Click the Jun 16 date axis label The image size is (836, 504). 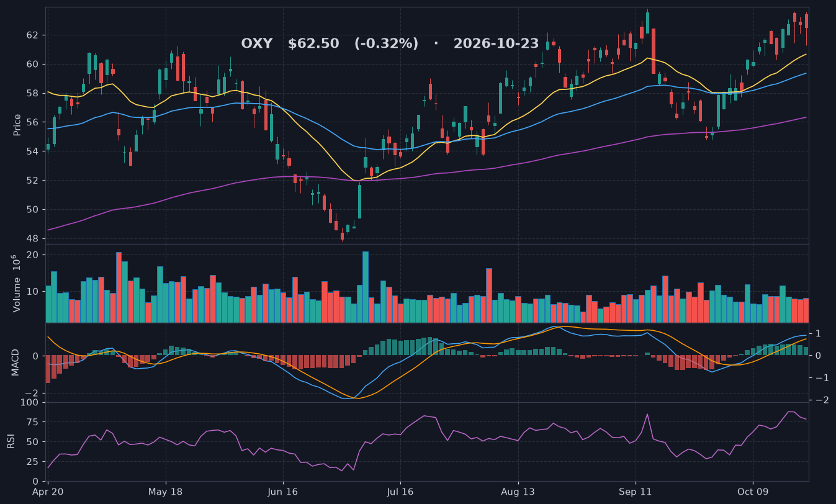coord(283,492)
